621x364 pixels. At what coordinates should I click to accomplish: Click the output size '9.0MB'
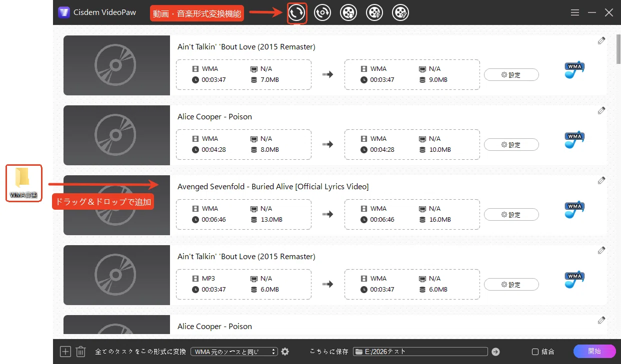click(438, 80)
